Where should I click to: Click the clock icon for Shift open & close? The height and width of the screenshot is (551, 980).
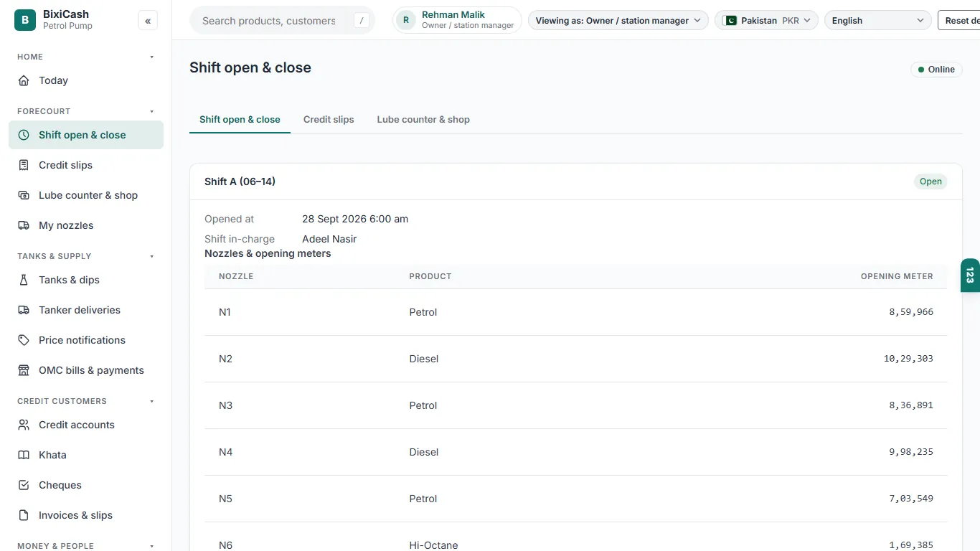click(24, 135)
